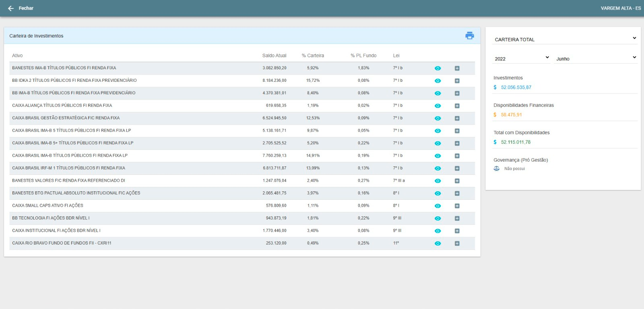Viewport: 644px width, 309px height.
Task: Click the Saldo Atual column header
Action: [x=274, y=56]
